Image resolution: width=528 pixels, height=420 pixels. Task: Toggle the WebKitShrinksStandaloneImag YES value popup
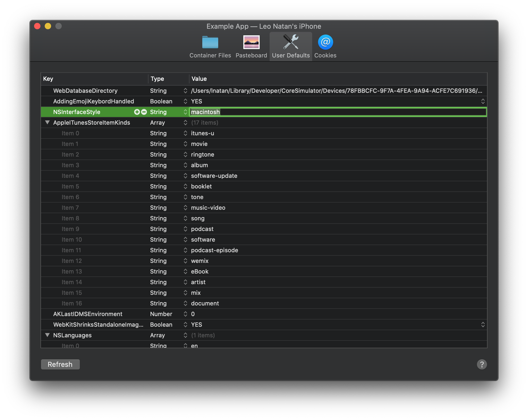point(483,325)
